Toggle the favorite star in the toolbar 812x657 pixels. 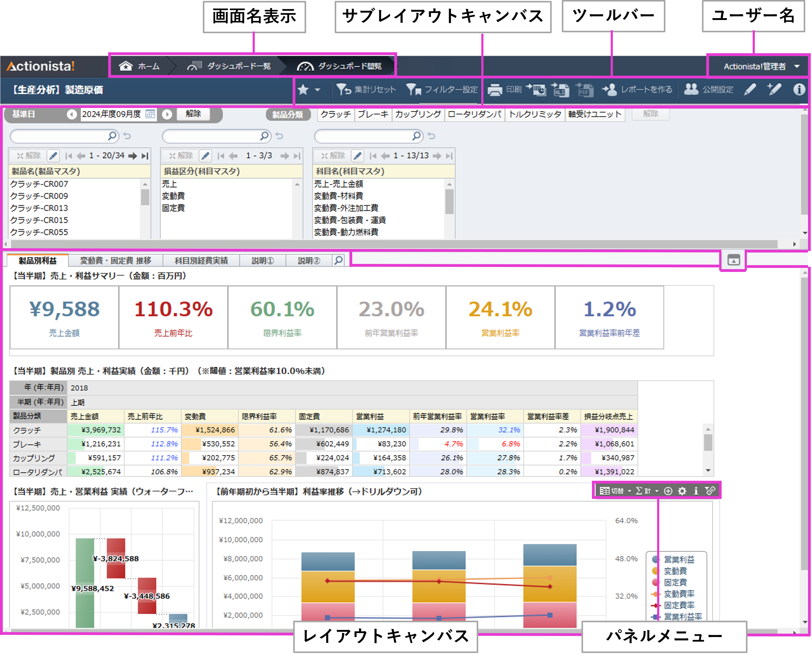(x=304, y=90)
